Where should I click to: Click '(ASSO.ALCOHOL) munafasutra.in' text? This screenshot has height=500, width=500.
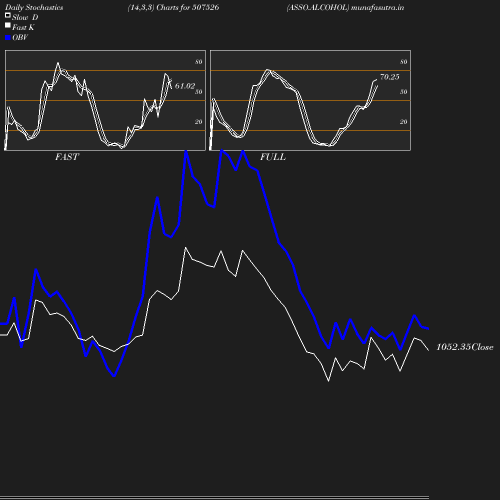pyautogui.click(x=345, y=8)
